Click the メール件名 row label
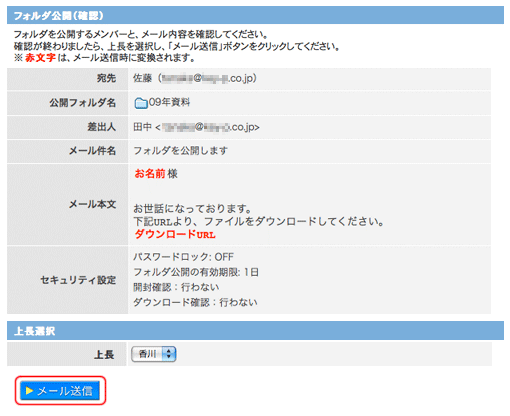This screenshot has height=416, width=510. tap(92, 151)
